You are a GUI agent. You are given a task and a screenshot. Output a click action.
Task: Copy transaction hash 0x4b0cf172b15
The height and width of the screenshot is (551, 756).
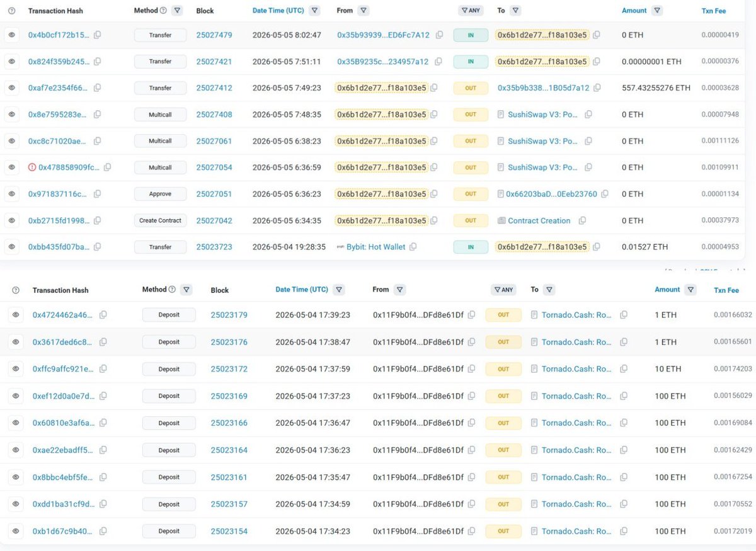point(97,35)
